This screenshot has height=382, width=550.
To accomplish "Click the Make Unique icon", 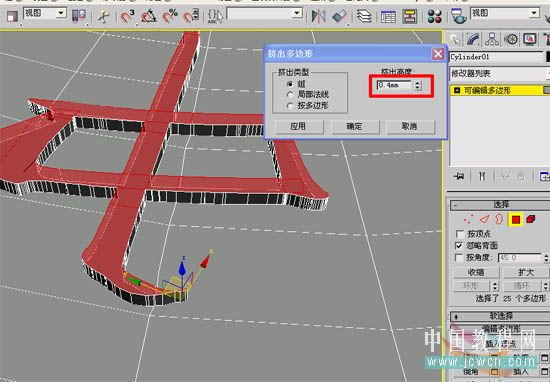I will [x=505, y=176].
